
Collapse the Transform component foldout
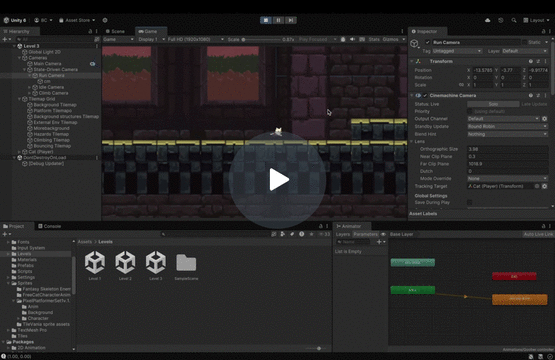point(412,61)
